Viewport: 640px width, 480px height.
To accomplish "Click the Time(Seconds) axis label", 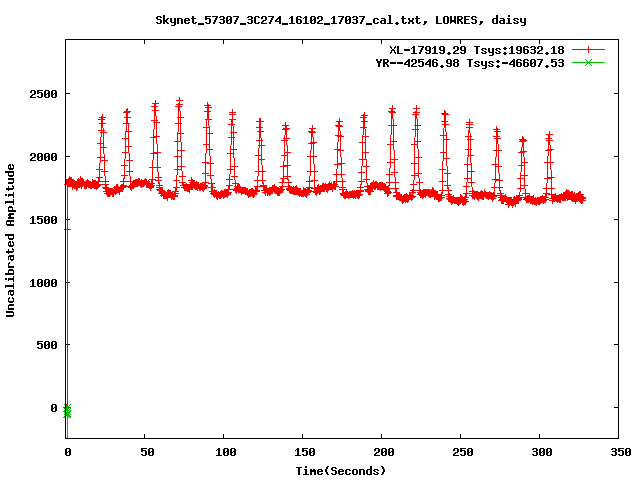I will click(341, 471).
